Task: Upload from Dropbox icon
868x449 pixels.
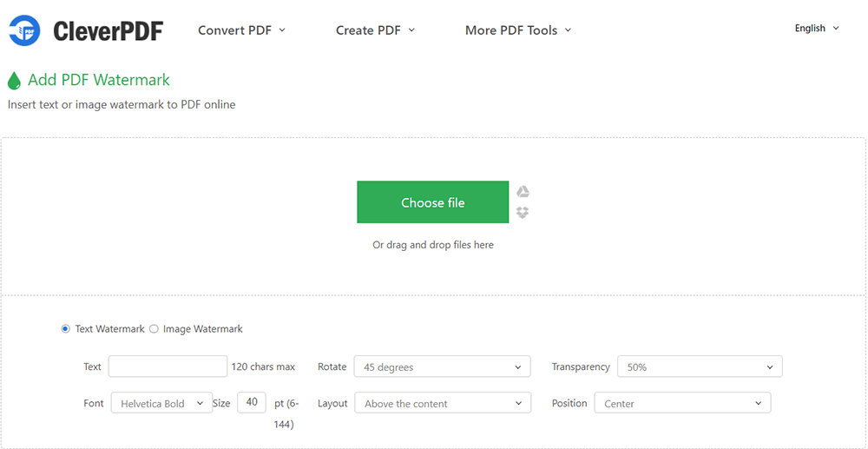Action: pyautogui.click(x=523, y=213)
